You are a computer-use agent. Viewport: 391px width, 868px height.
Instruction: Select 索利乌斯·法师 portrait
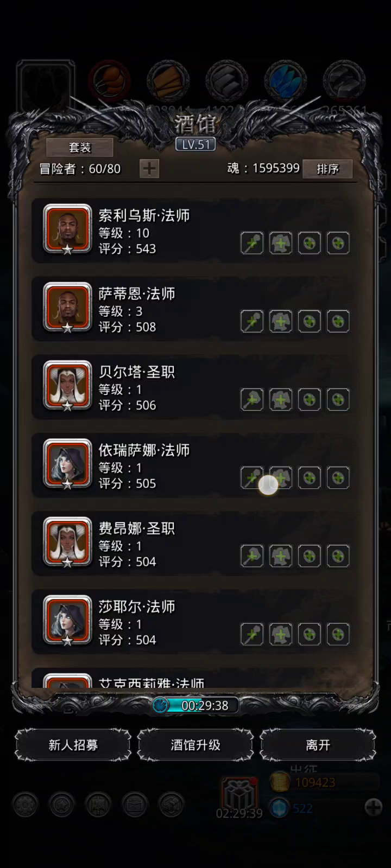click(67, 229)
